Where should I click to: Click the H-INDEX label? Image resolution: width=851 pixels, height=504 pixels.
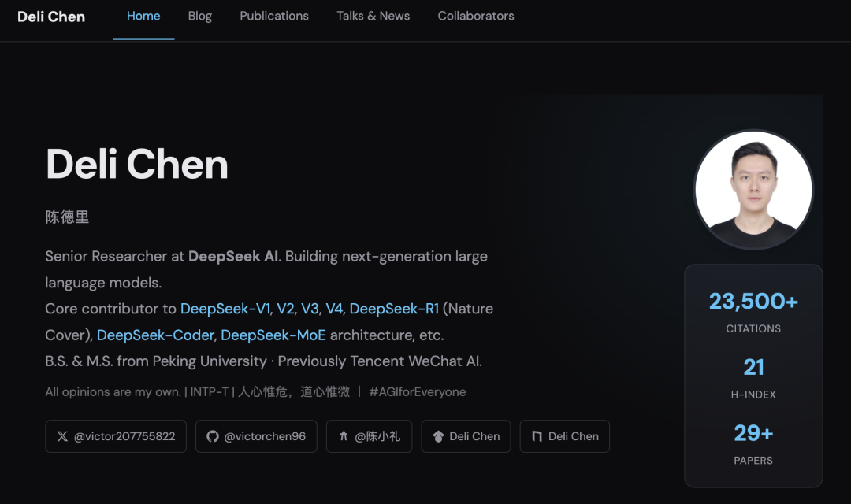(753, 395)
